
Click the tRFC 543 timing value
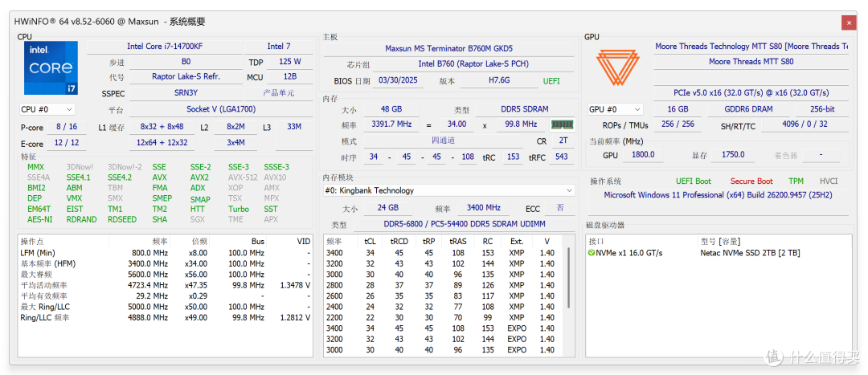point(561,157)
